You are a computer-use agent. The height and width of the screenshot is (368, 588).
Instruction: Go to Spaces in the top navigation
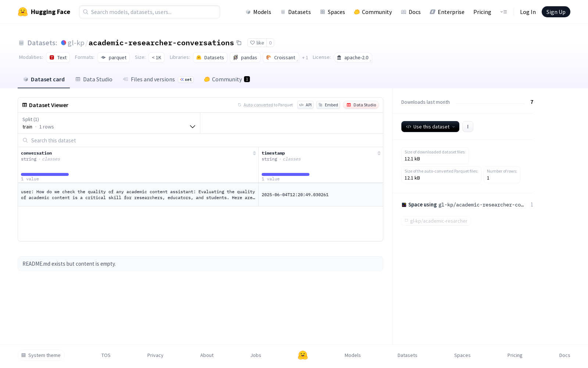333,12
